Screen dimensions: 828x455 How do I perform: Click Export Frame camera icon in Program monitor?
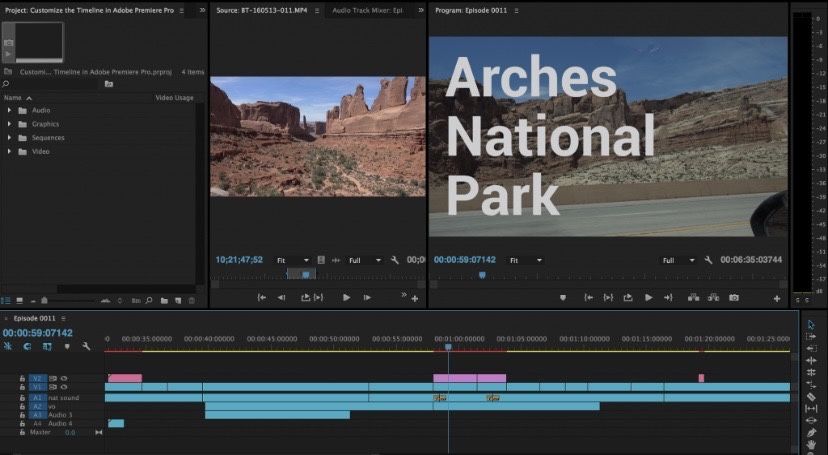[x=734, y=297]
